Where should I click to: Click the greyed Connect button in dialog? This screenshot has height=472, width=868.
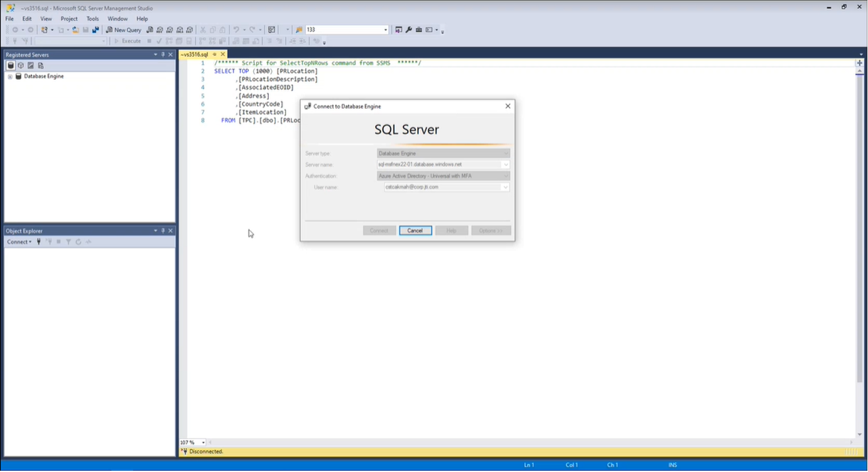point(379,231)
